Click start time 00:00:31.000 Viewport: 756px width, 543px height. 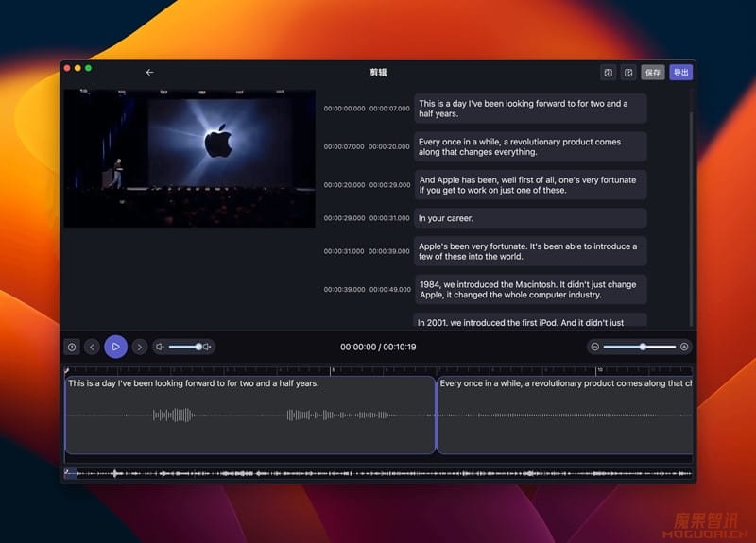coord(344,251)
